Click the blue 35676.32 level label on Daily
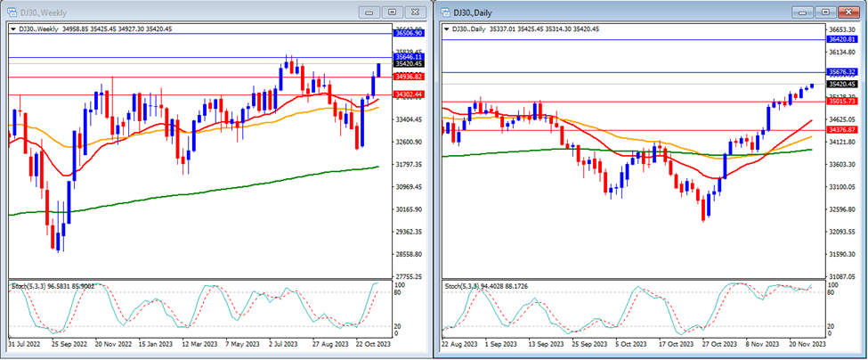Viewport: 868px width, 360px height. [841, 71]
